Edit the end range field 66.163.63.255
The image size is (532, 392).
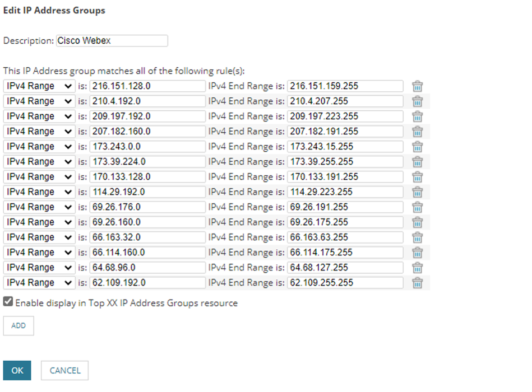(345, 237)
